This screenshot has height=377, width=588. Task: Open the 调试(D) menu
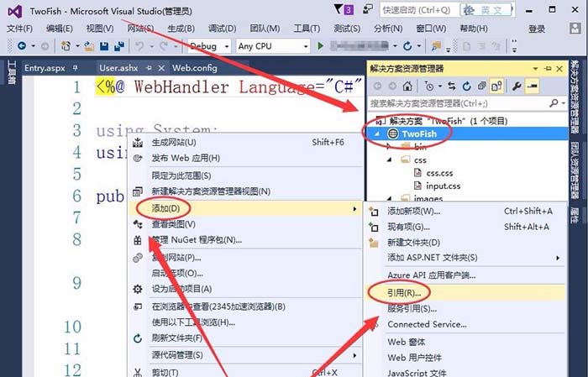click(222, 29)
